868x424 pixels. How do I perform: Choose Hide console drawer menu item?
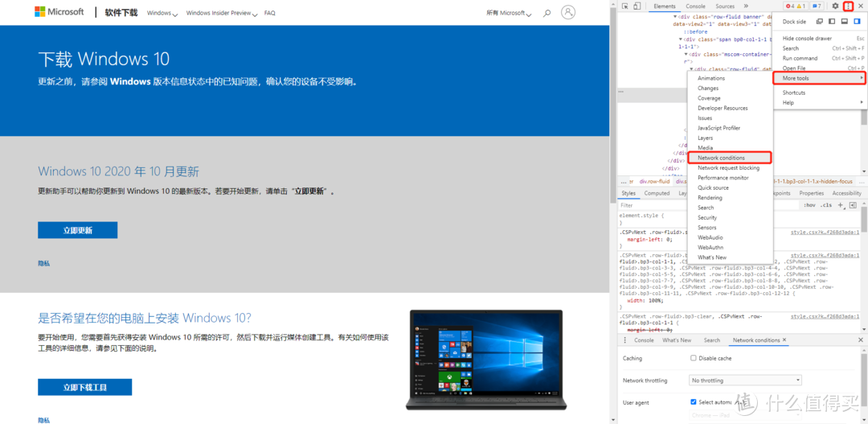(x=821, y=39)
